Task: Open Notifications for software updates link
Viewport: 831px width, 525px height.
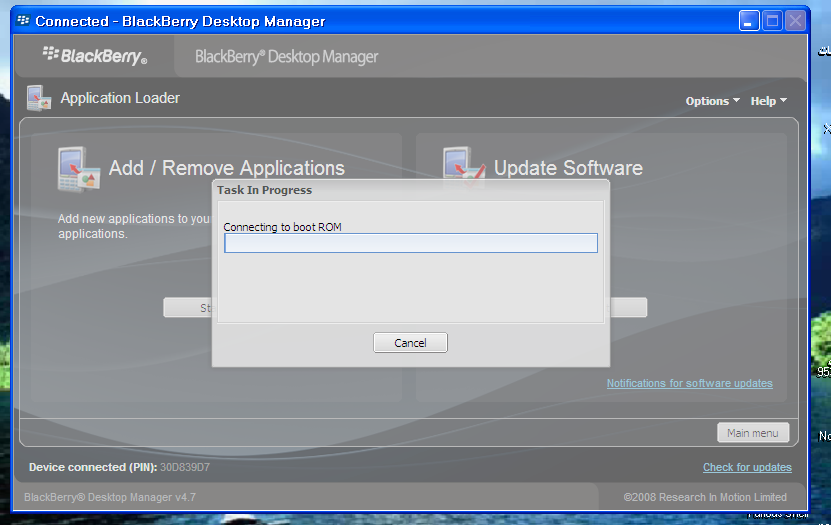Action: (x=689, y=383)
